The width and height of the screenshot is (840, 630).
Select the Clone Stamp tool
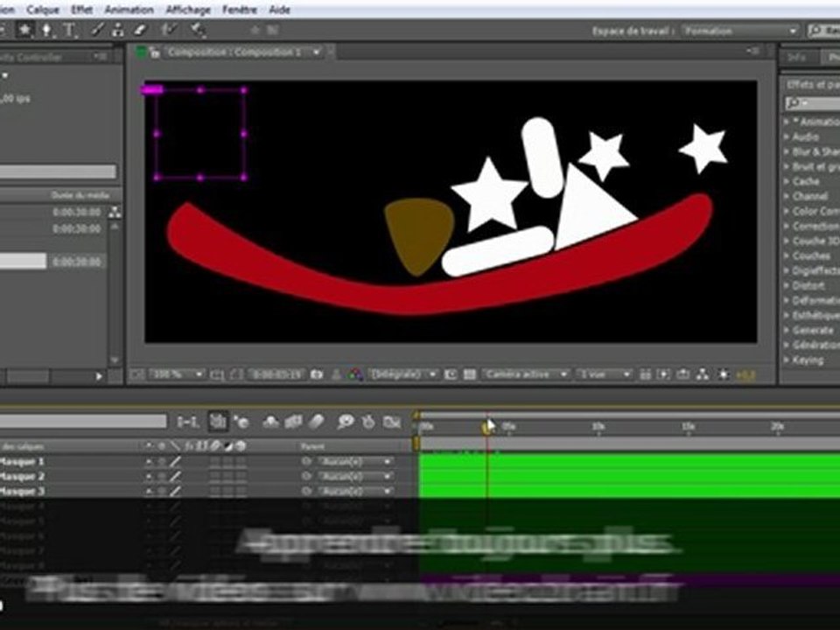(118, 30)
